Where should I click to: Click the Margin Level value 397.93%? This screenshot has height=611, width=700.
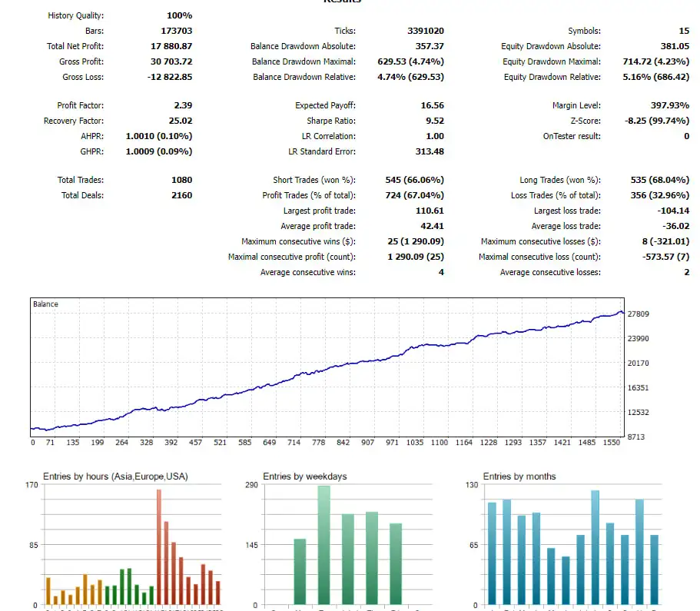664,105
